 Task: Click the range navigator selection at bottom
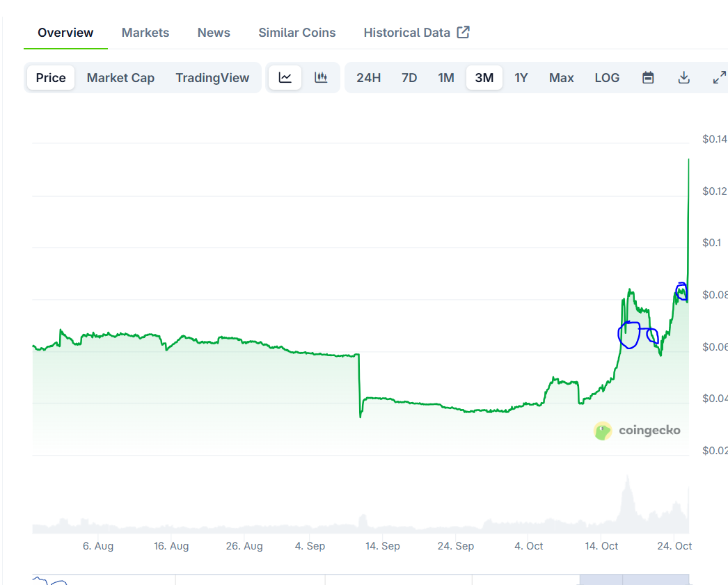coord(634,579)
